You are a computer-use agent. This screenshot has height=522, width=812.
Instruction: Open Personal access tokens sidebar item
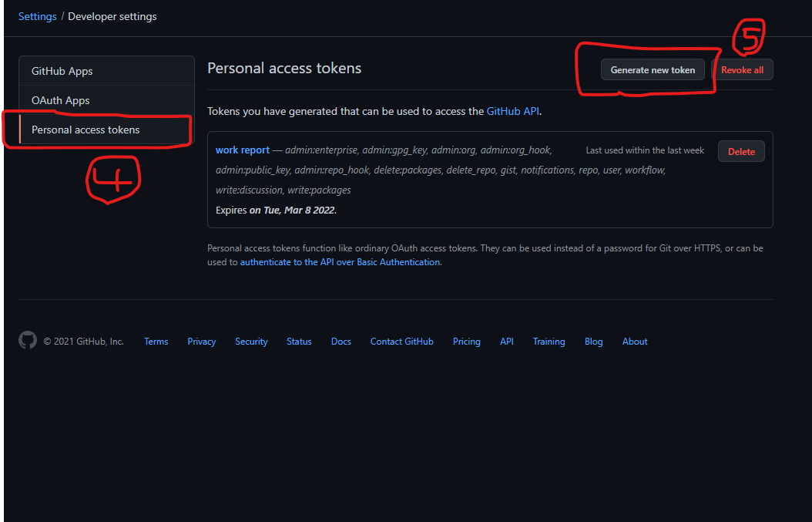(106, 130)
